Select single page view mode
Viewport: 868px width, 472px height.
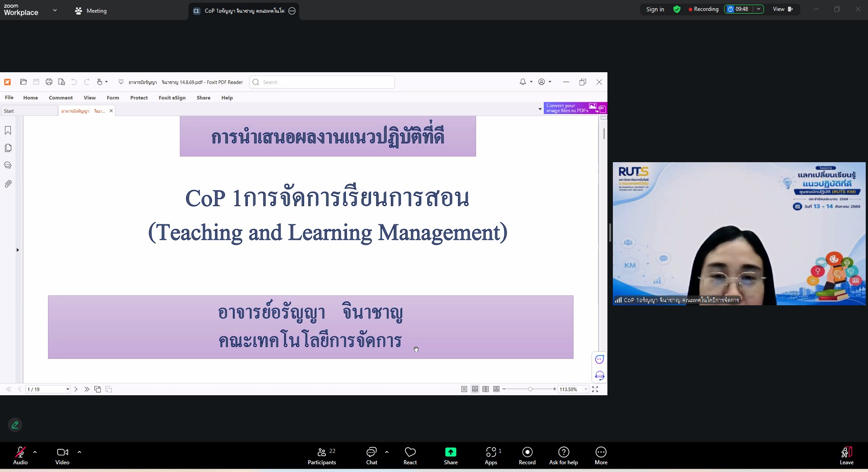(x=464, y=389)
